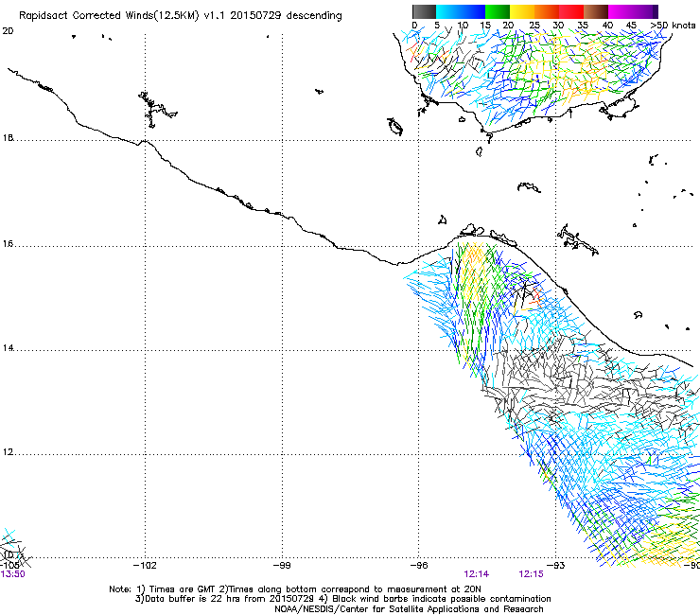Click the longitude '-96' axis label

pyautogui.click(x=419, y=566)
